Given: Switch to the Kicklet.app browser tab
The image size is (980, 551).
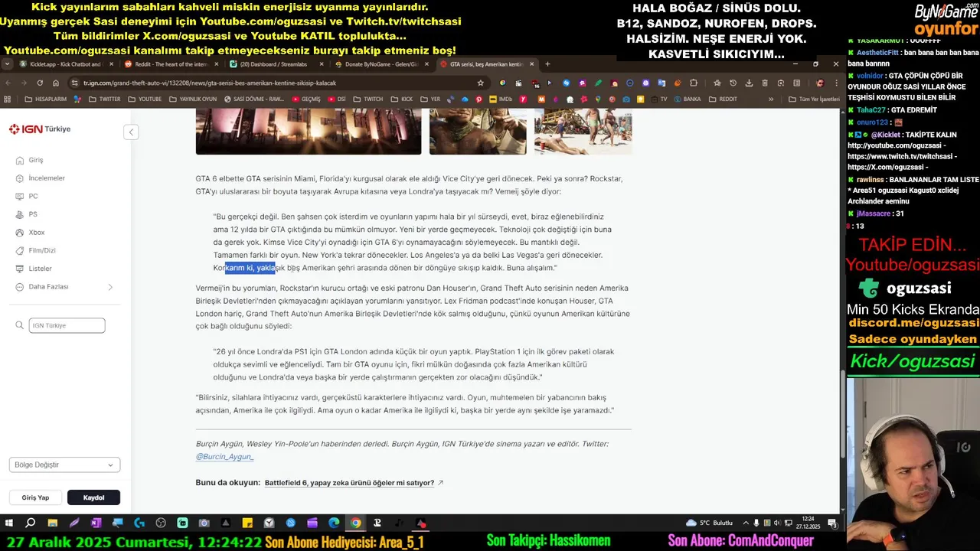Looking at the screenshot, I should click(67, 64).
